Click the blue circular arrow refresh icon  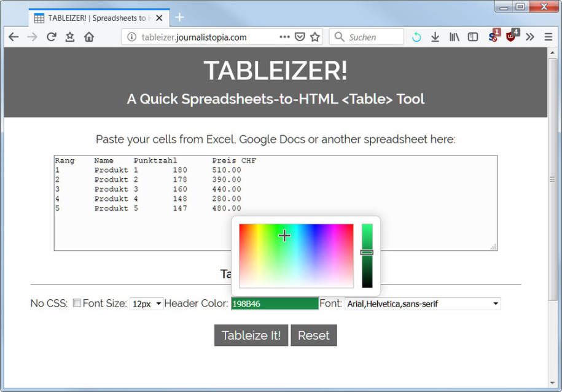pos(416,37)
